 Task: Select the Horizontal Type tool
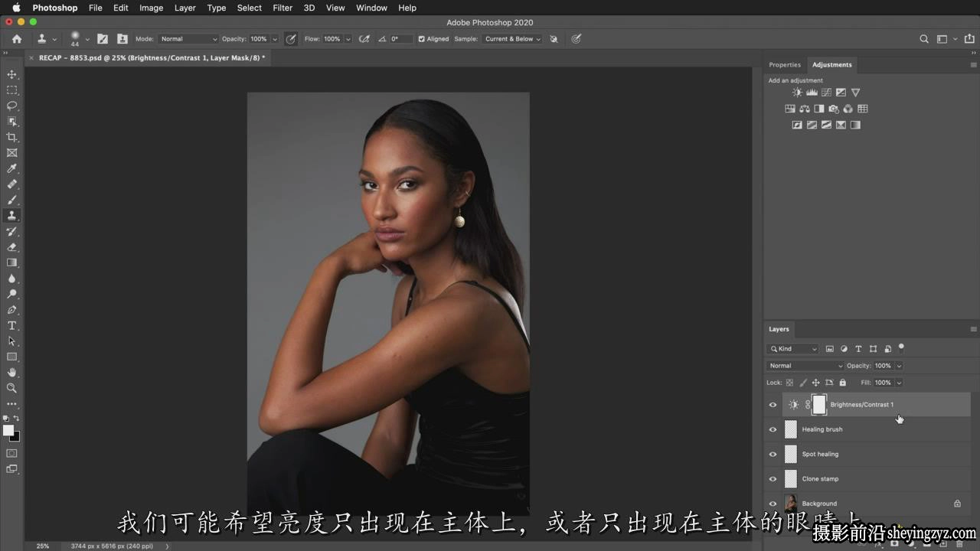point(11,325)
